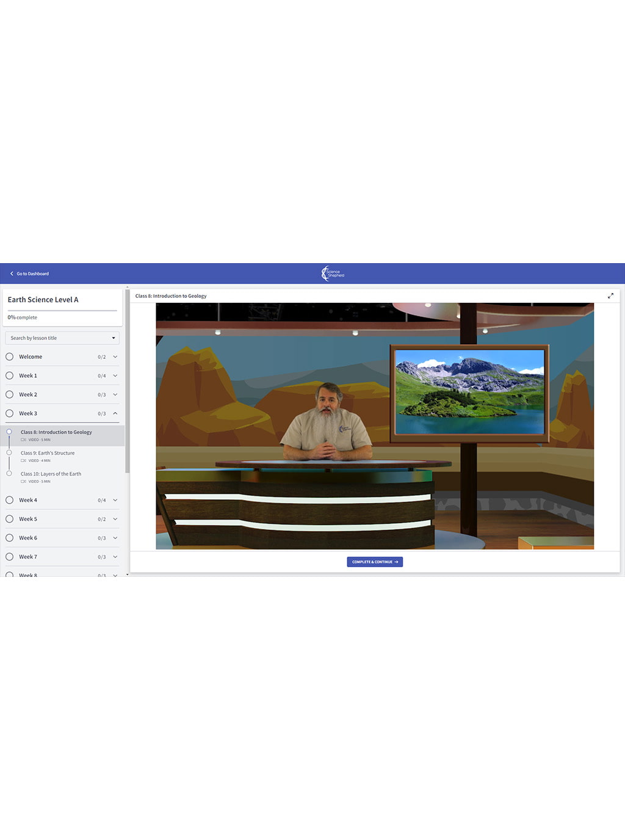
Task: Click the progress circle beside Week 5
Action: click(x=9, y=519)
